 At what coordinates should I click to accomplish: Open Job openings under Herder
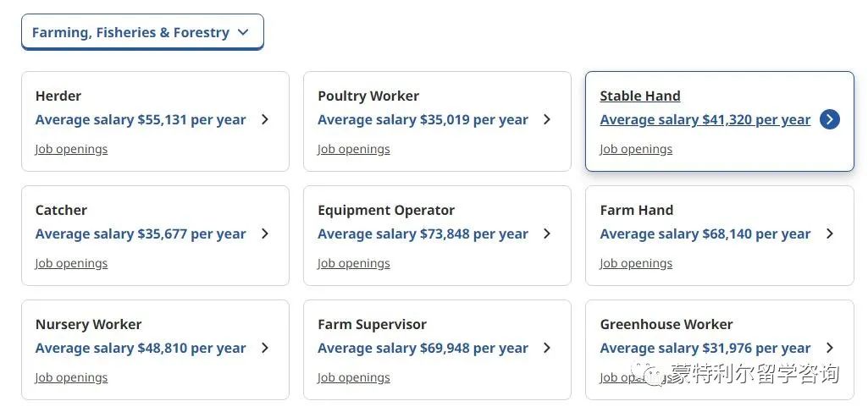[x=71, y=149]
